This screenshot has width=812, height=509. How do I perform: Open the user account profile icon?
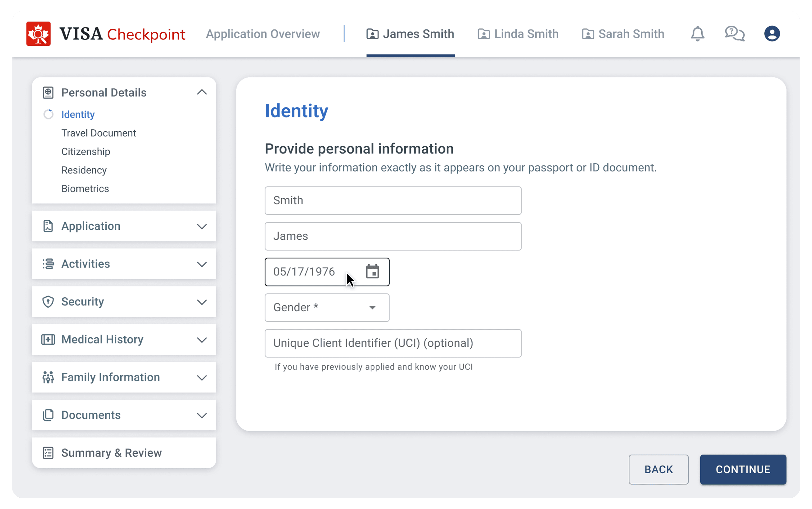click(771, 34)
